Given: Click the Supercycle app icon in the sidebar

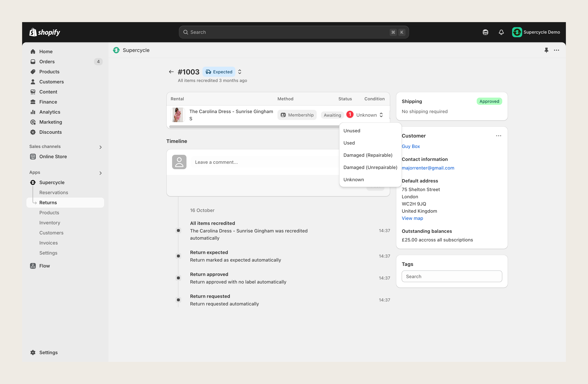Looking at the screenshot, I should pos(33,182).
